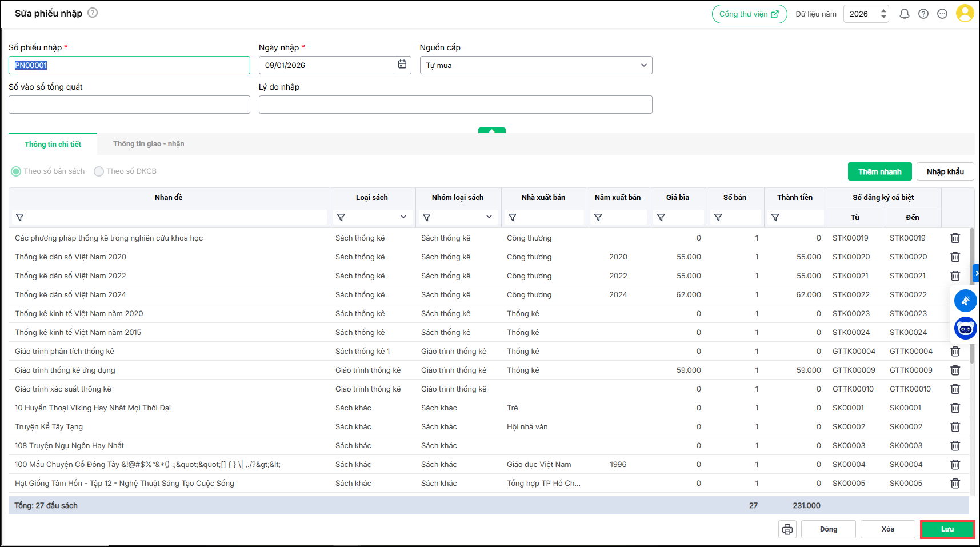The width and height of the screenshot is (980, 547).
Task: Select the Theo số bản sách radio
Action: [x=16, y=171]
